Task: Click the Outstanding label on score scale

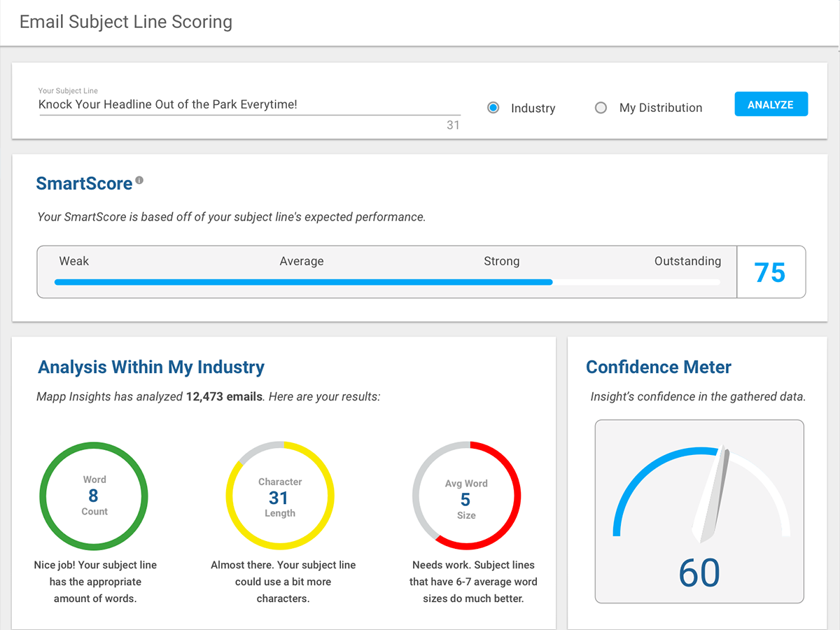Action: tap(687, 261)
